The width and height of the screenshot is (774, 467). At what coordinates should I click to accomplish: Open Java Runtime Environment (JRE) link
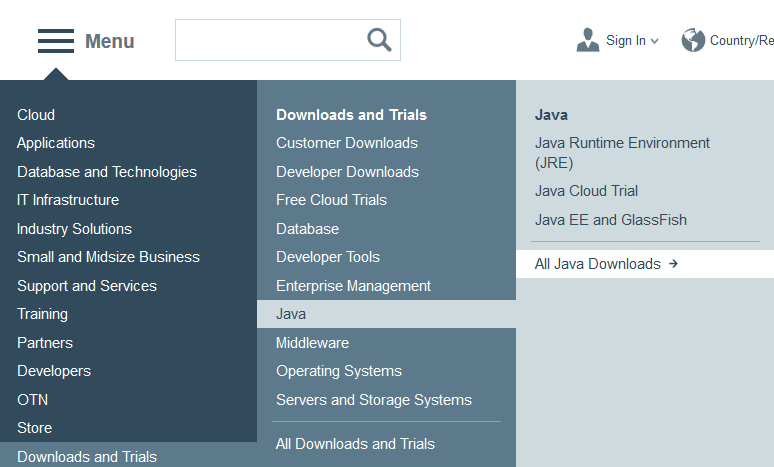pos(622,153)
